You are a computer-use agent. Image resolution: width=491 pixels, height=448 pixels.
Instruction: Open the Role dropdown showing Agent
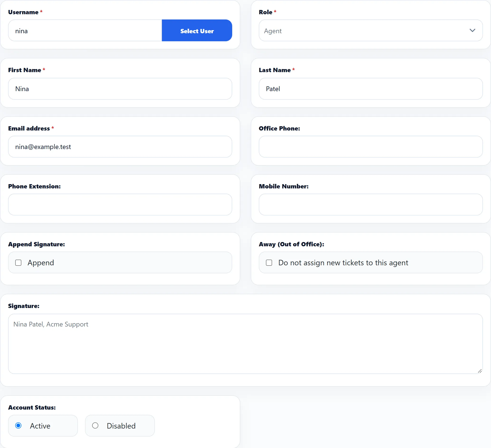[370, 30]
